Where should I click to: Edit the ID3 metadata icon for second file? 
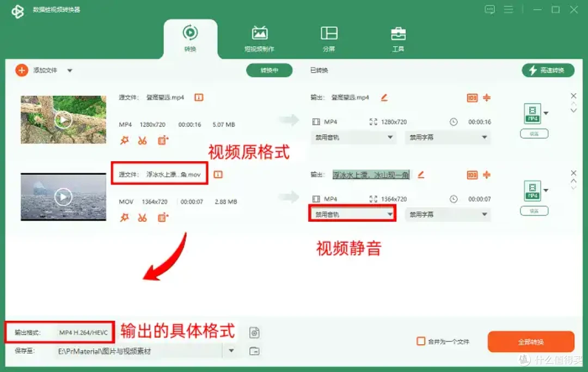(x=472, y=175)
